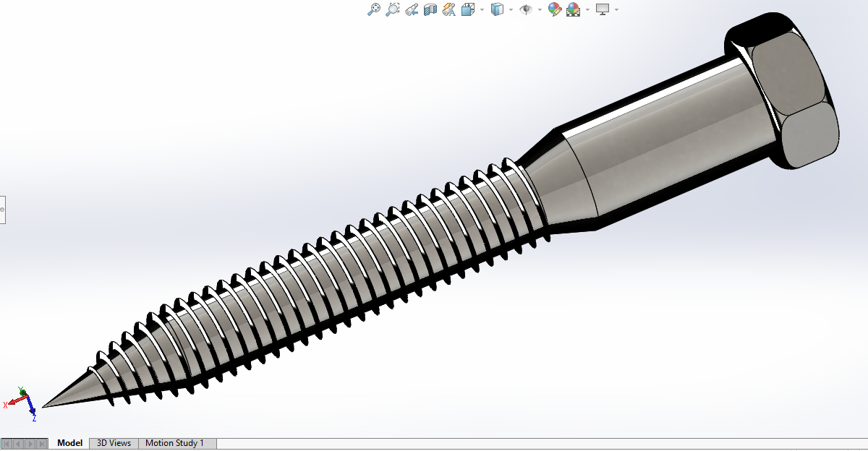Click the previous tab scroll arrow
Viewport: 868px width, 451px height.
coord(18,444)
